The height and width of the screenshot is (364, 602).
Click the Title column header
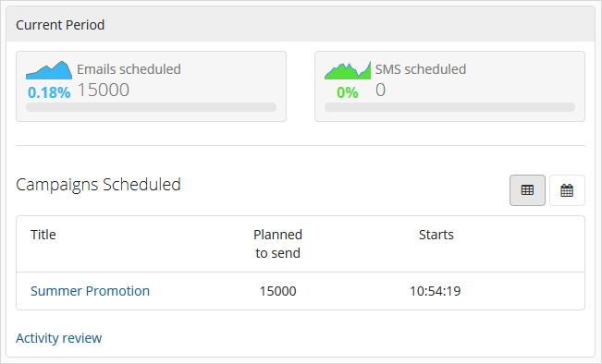pyautogui.click(x=43, y=235)
